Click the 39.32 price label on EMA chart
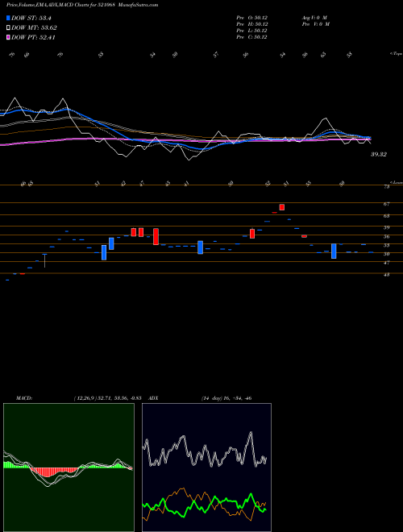The image size is (403, 532). tap(379, 155)
